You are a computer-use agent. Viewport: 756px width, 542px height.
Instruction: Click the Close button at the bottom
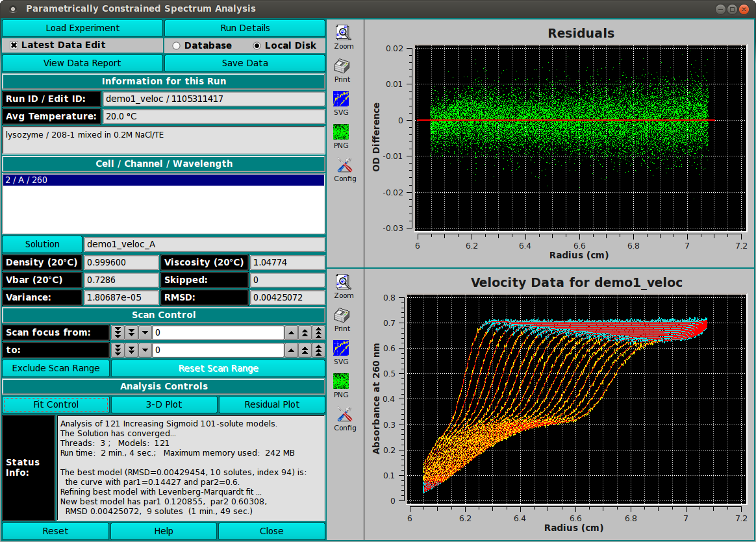271,531
